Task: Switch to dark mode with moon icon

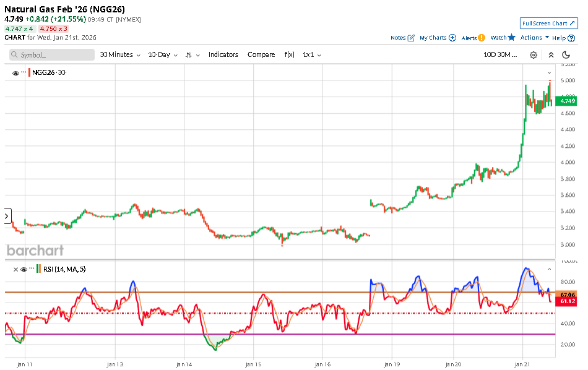Action: coord(567,55)
